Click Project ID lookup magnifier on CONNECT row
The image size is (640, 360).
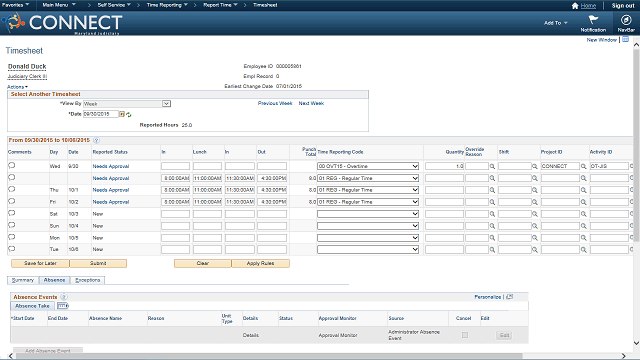pyautogui.click(x=584, y=167)
